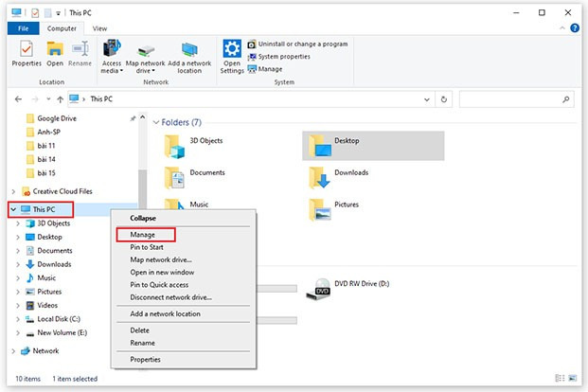Select the Desktop folder in content pane

[373, 146]
